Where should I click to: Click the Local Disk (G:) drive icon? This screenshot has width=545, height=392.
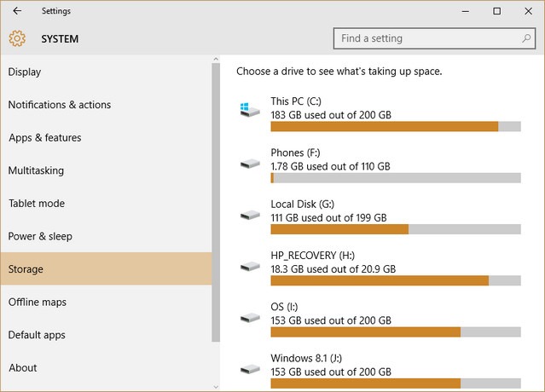pyautogui.click(x=250, y=215)
